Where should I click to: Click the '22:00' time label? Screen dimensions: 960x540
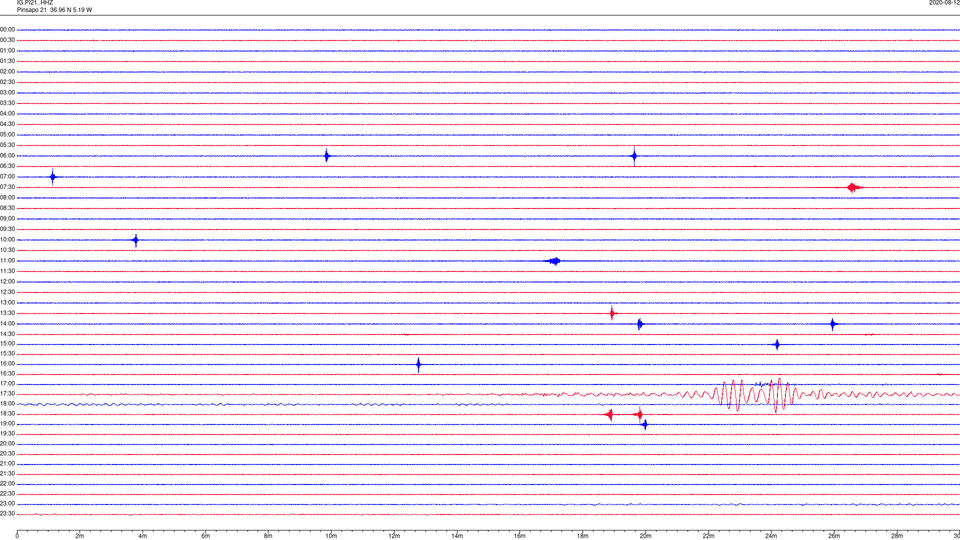(x=7, y=484)
